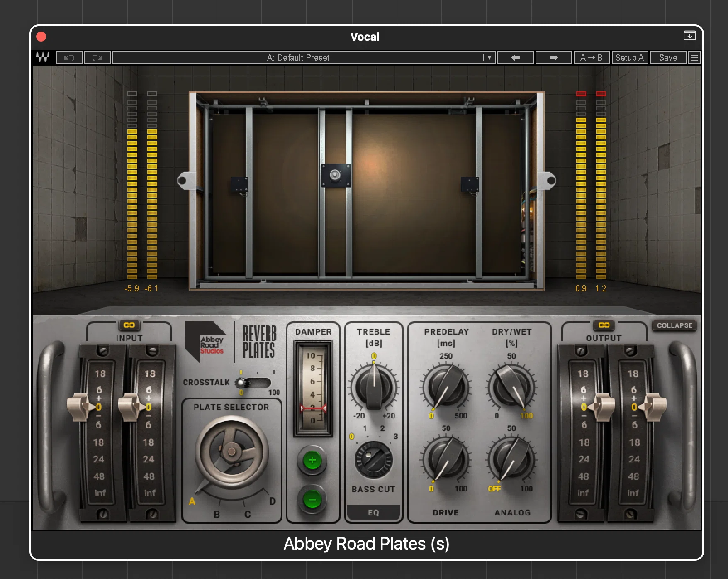728x579 pixels.
Task: Click the OFF label of Analog knob
Action: [494, 489]
